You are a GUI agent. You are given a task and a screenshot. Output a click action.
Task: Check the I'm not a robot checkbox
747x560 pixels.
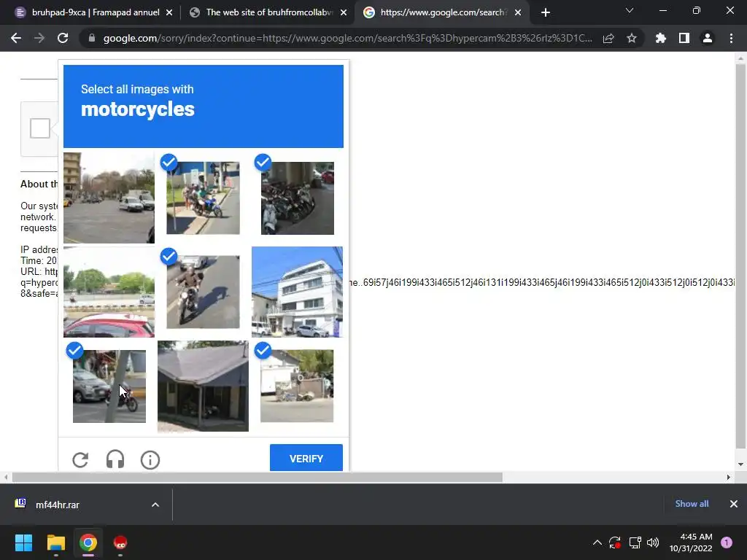tap(40, 128)
